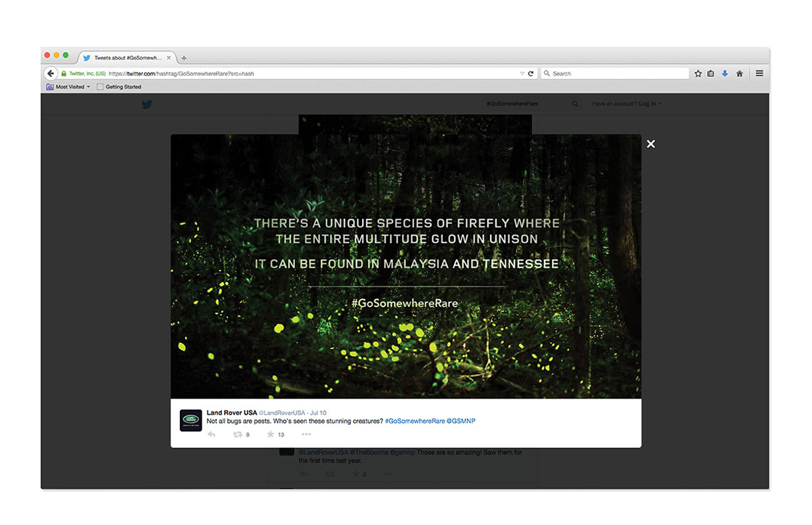Open the @GSMNP mention link

pyautogui.click(x=461, y=421)
